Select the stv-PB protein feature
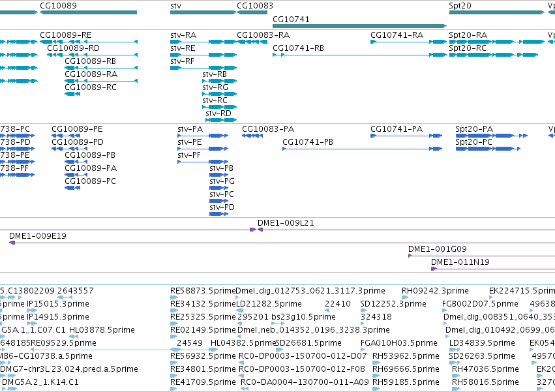The image size is (555, 392). pos(218,175)
